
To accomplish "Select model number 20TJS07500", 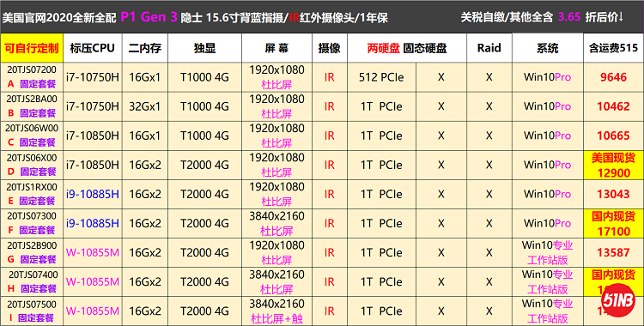I will pyautogui.click(x=32, y=304).
